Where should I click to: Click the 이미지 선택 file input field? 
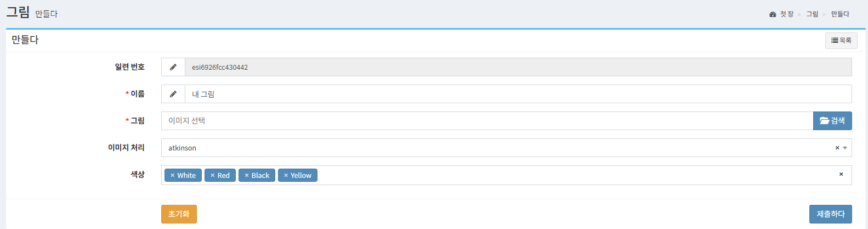(487, 121)
